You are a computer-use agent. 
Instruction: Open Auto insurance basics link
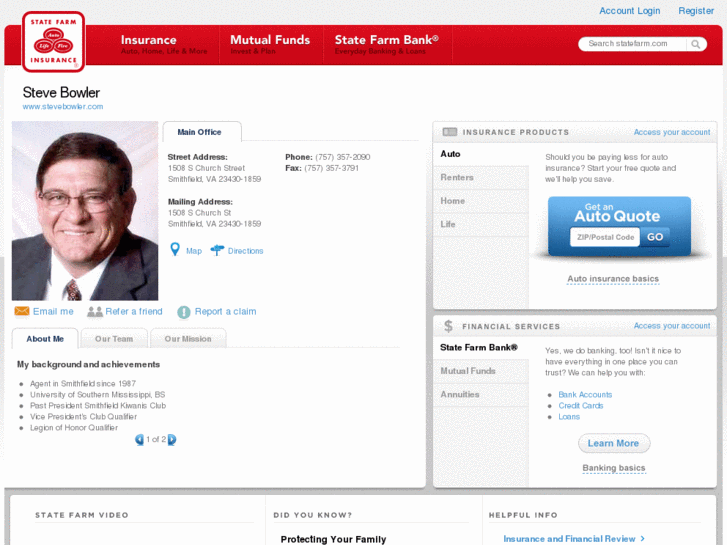pyautogui.click(x=613, y=279)
